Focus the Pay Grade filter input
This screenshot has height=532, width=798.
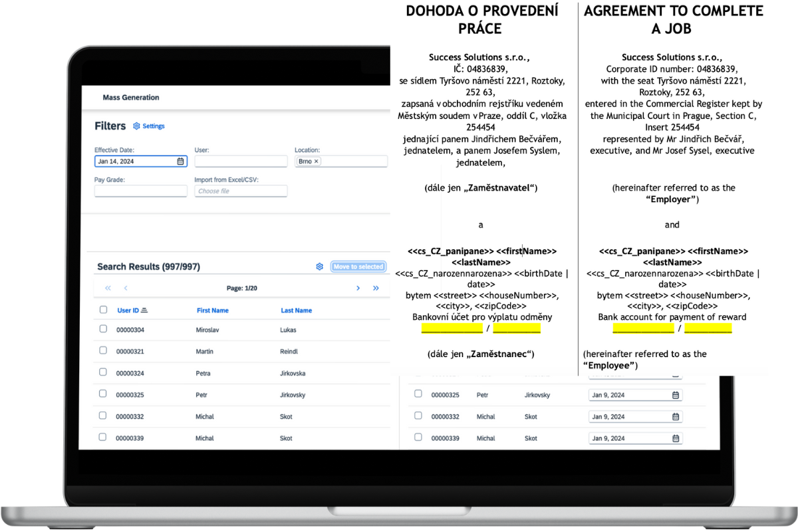[141, 191]
